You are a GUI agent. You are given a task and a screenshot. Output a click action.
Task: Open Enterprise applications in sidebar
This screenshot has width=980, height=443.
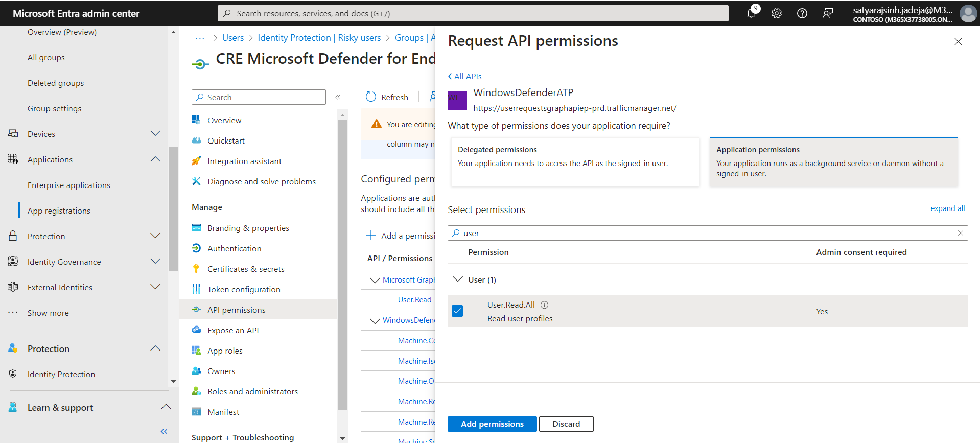point(69,185)
